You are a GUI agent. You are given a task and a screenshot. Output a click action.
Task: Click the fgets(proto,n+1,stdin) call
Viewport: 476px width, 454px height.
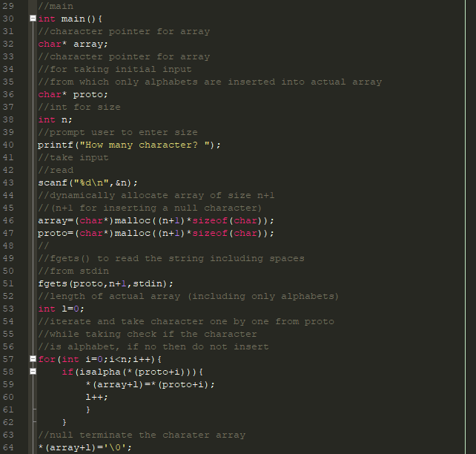point(105,283)
